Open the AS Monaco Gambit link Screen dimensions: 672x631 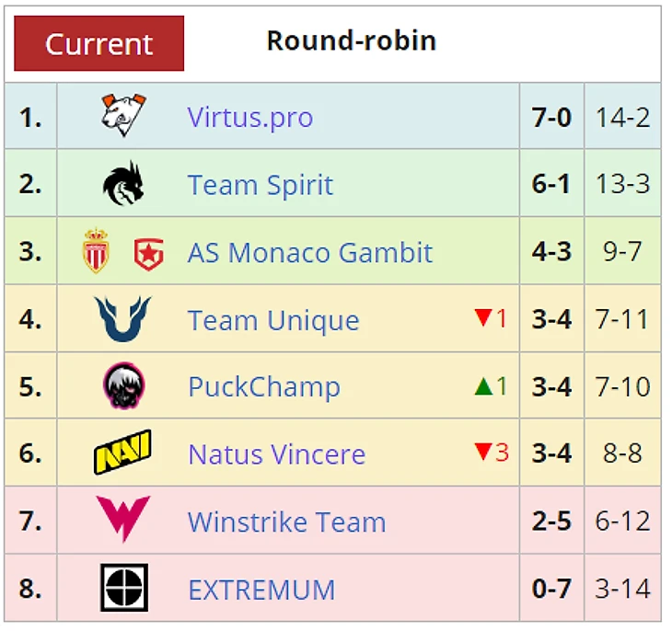click(x=310, y=252)
